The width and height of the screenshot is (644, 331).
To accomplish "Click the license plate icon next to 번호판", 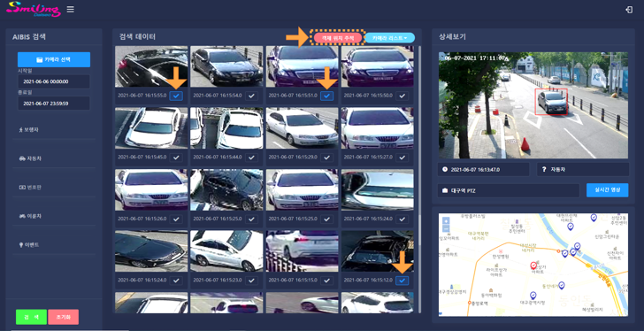I will pos(22,188).
